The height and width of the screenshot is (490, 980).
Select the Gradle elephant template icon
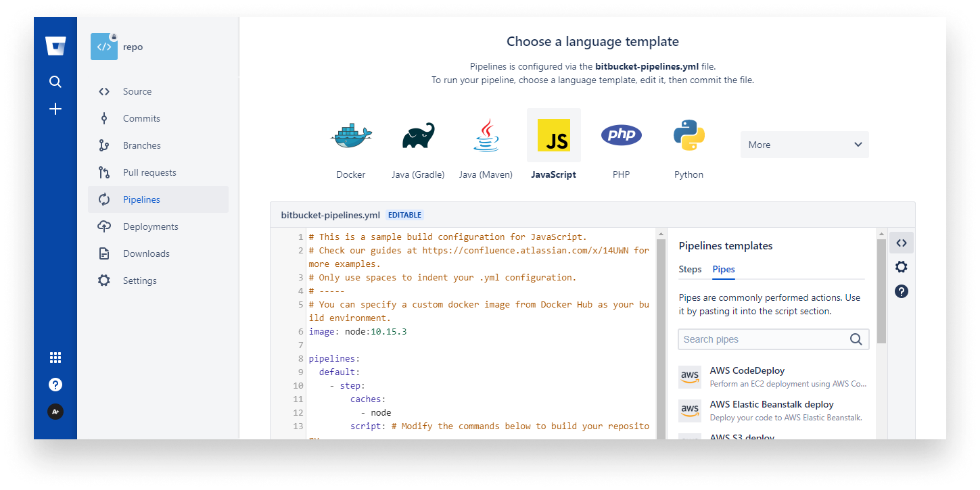(x=418, y=136)
